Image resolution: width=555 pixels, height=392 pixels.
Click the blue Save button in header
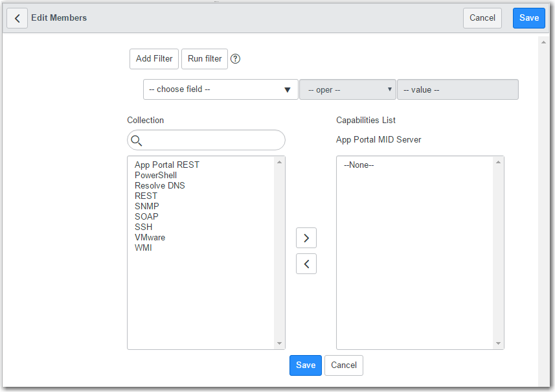pos(529,18)
